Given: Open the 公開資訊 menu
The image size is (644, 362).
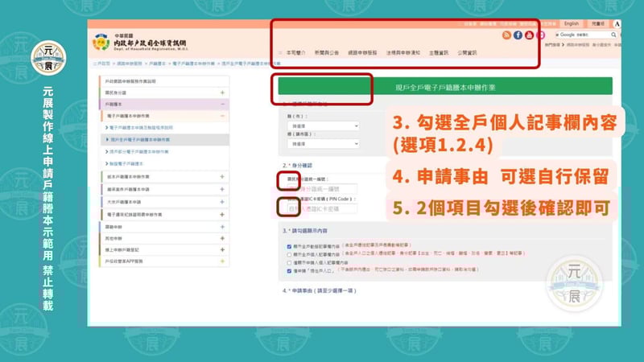Looking at the screenshot, I should 467,53.
